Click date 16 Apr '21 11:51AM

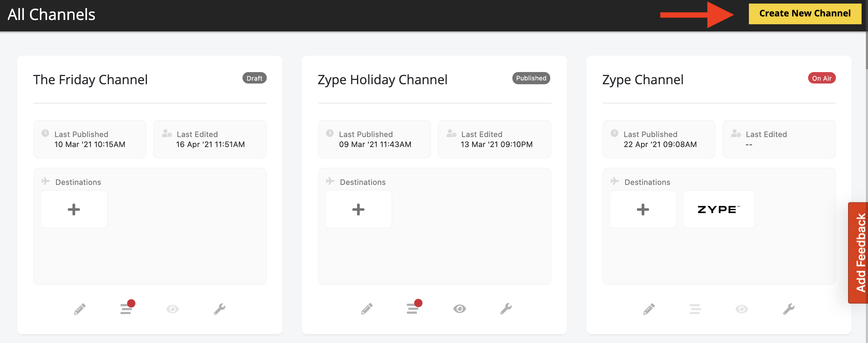click(x=210, y=145)
